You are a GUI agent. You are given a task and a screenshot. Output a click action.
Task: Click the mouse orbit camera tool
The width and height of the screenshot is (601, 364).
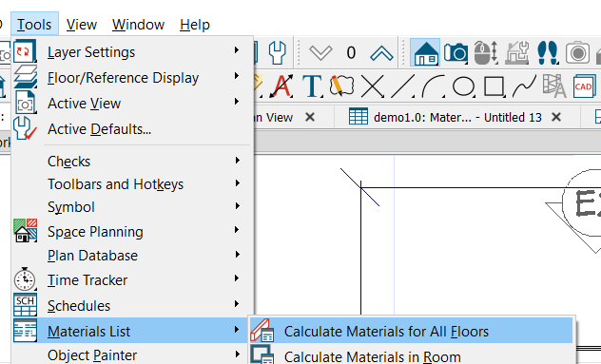point(486,52)
